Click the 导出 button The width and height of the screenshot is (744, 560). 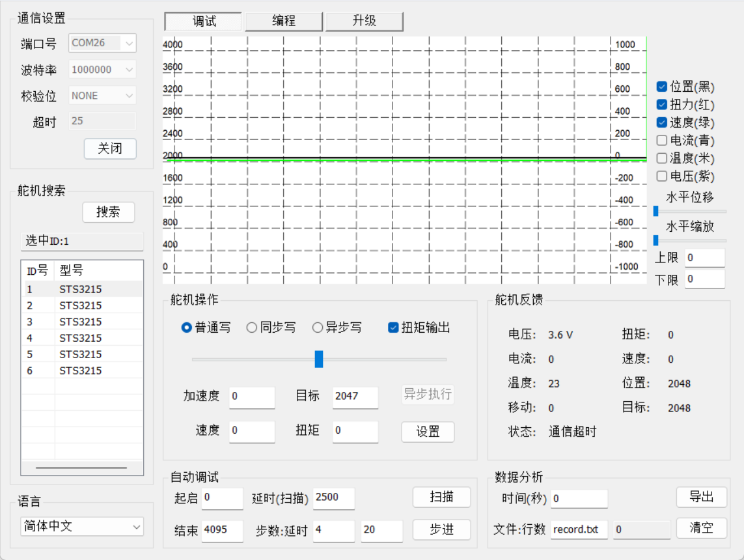coord(701,497)
